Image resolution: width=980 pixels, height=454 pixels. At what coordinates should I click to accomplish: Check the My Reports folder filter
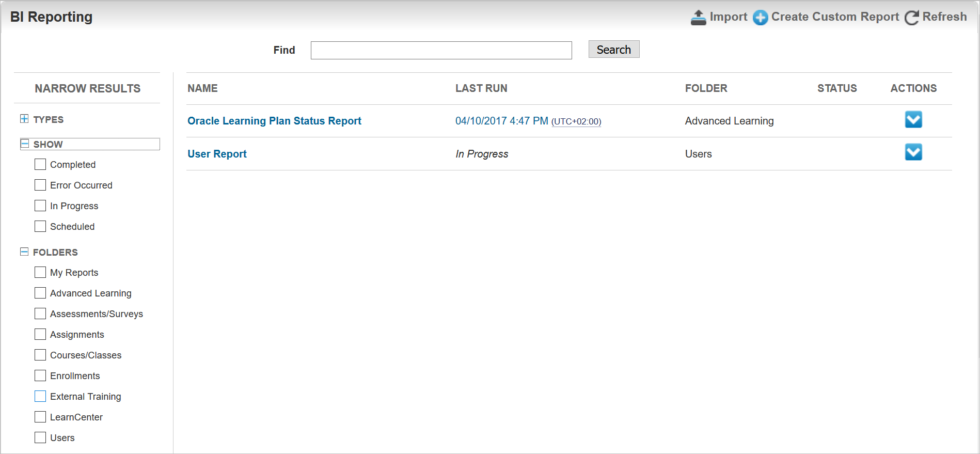40,272
